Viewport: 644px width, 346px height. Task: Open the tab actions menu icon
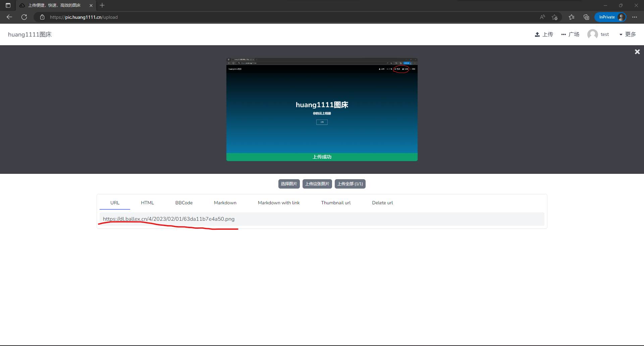8,5
